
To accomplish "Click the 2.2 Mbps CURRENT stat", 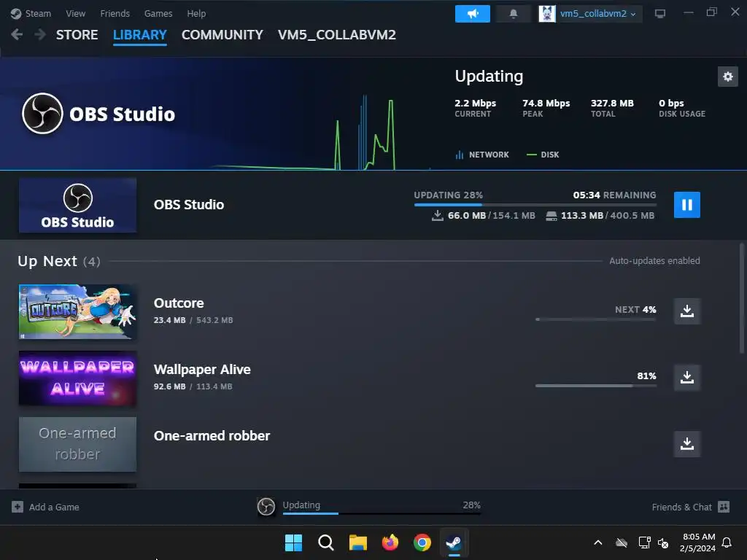I will click(x=475, y=108).
